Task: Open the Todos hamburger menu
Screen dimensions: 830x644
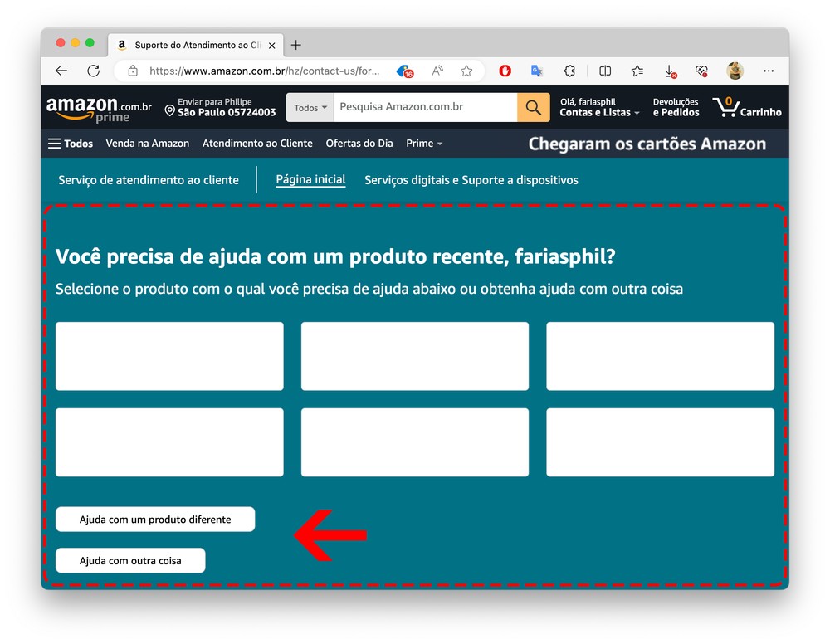Action: coord(71,144)
